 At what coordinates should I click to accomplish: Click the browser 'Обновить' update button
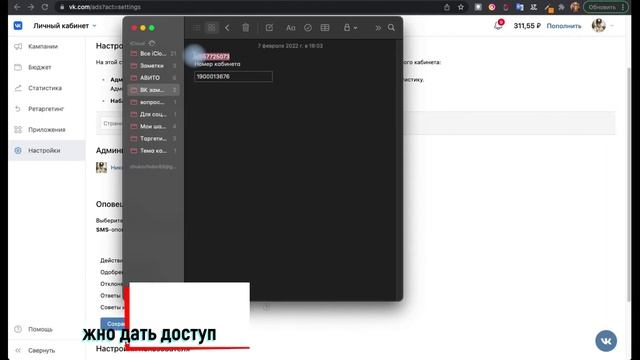pyautogui.click(x=606, y=7)
